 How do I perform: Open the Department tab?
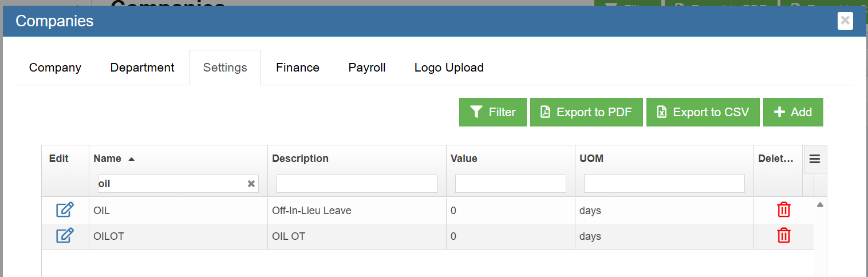pos(142,68)
